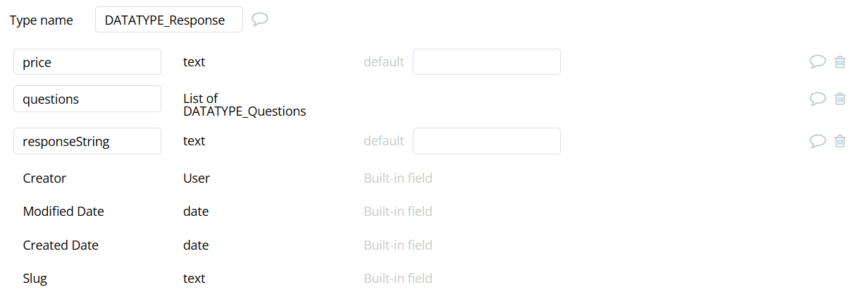This screenshot has width=868, height=297.
Task: Focus the default value box for price
Action: click(487, 62)
